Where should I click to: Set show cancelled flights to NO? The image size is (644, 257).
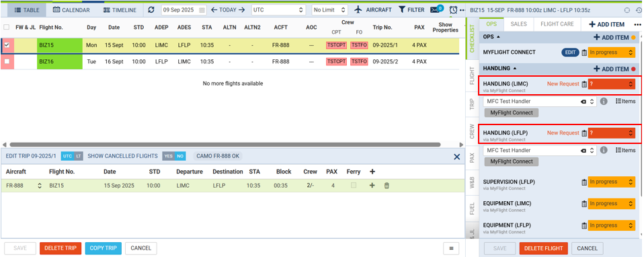179,156
